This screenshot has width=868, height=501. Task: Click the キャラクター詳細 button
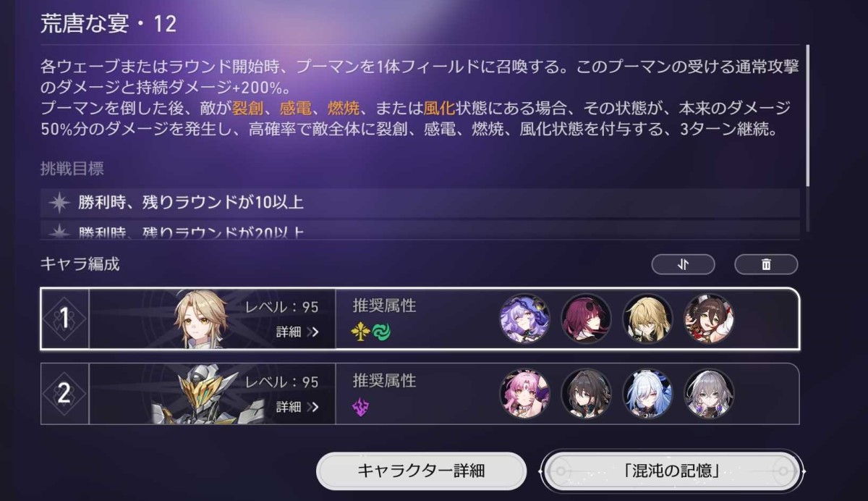point(421,471)
